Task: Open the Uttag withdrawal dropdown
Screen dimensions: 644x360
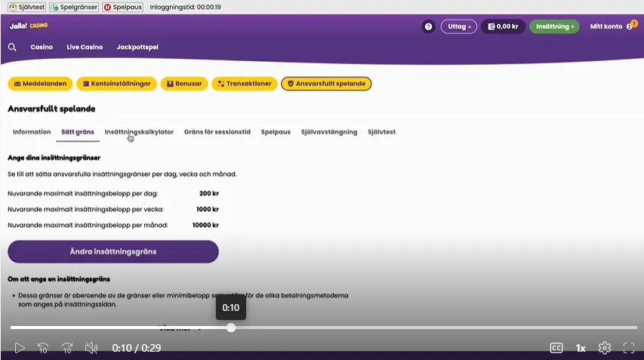Action: [x=459, y=26]
